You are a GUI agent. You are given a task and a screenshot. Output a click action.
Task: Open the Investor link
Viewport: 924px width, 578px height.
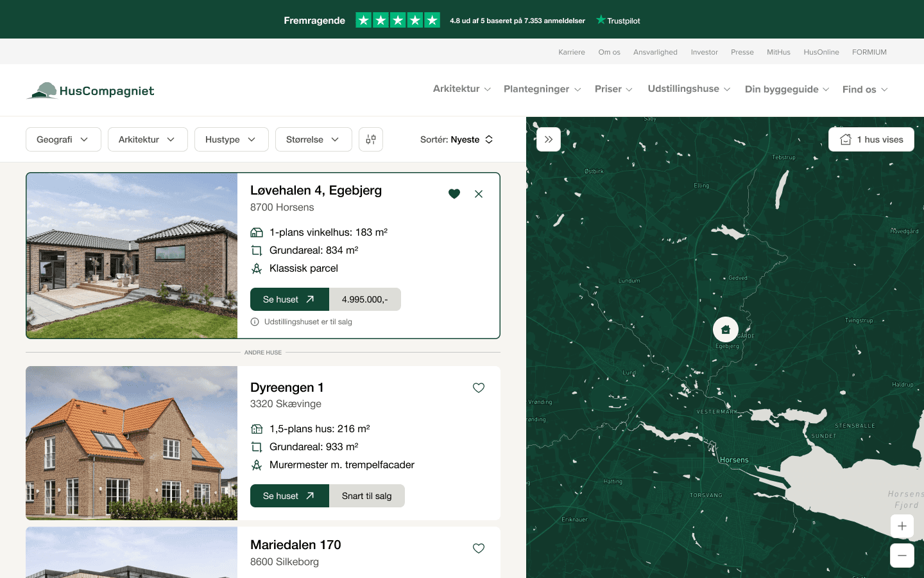(705, 52)
